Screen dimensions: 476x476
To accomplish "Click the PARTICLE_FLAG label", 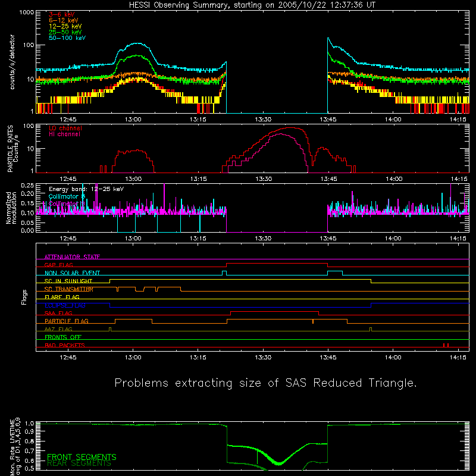I will click(67, 321).
